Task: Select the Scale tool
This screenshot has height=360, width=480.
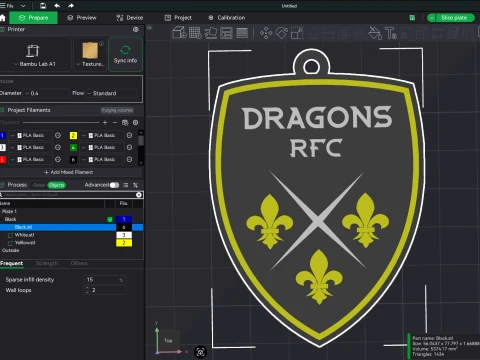Action: [x=297, y=33]
